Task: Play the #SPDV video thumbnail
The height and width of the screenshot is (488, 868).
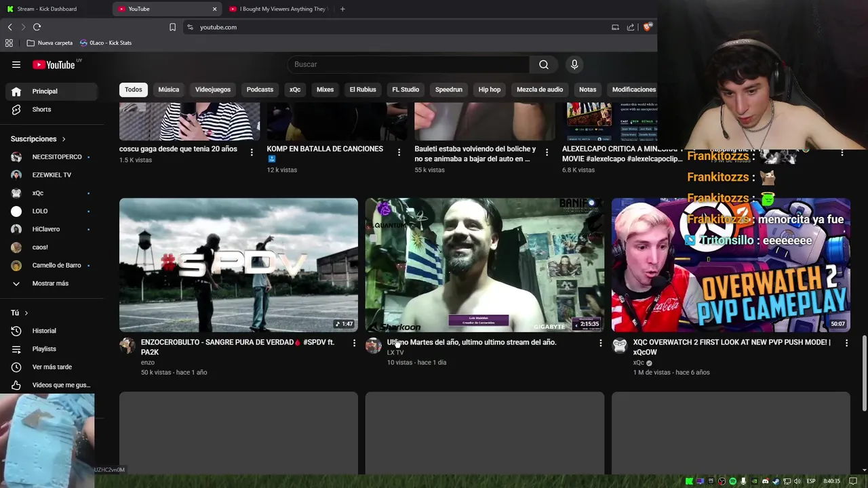Action: pos(239,265)
